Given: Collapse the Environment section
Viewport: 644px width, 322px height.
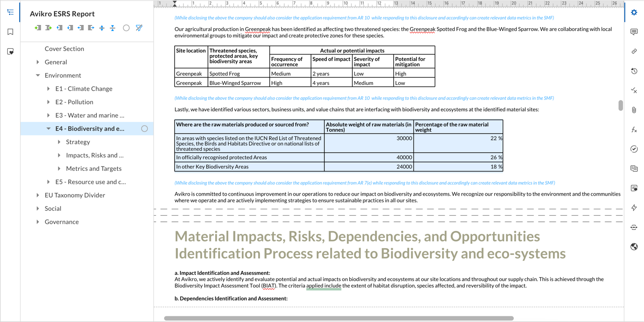Looking at the screenshot, I should coord(38,75).
